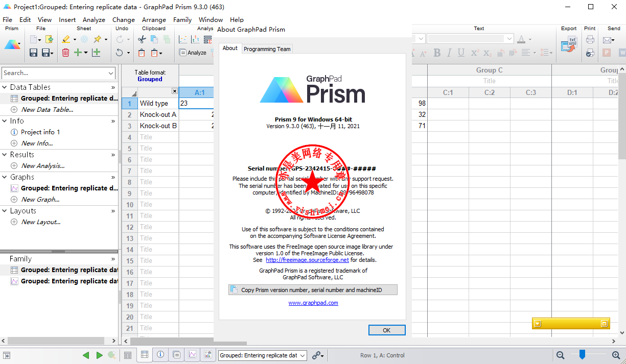
Task: Click the graph sheet icon in status bar
Action: pyautogui.click(x=192, y=355)
